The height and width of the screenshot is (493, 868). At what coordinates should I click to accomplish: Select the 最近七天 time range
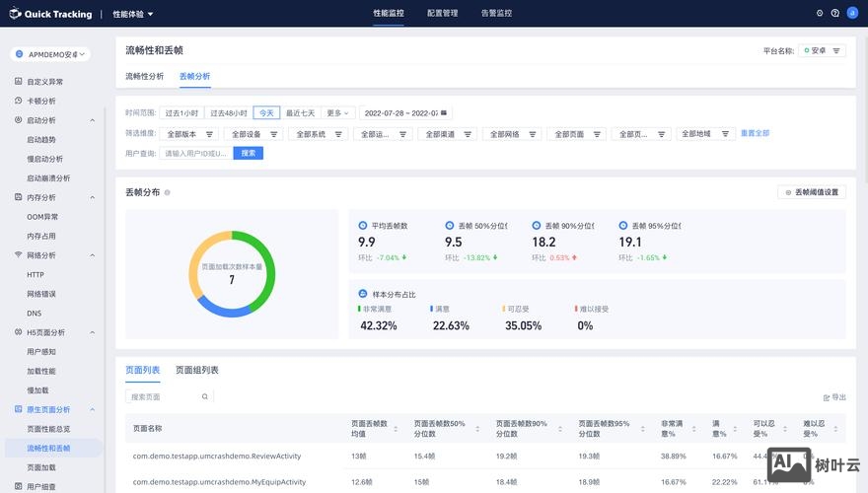(301, 112)
